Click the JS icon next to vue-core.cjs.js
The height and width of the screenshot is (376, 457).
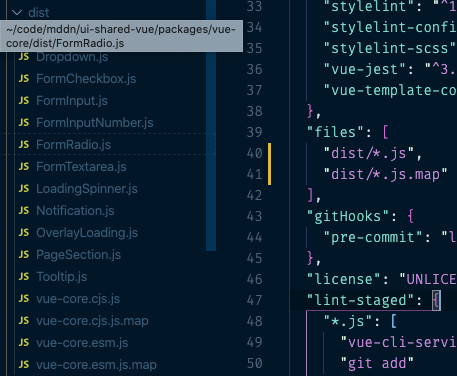click(x=24, y=299)
